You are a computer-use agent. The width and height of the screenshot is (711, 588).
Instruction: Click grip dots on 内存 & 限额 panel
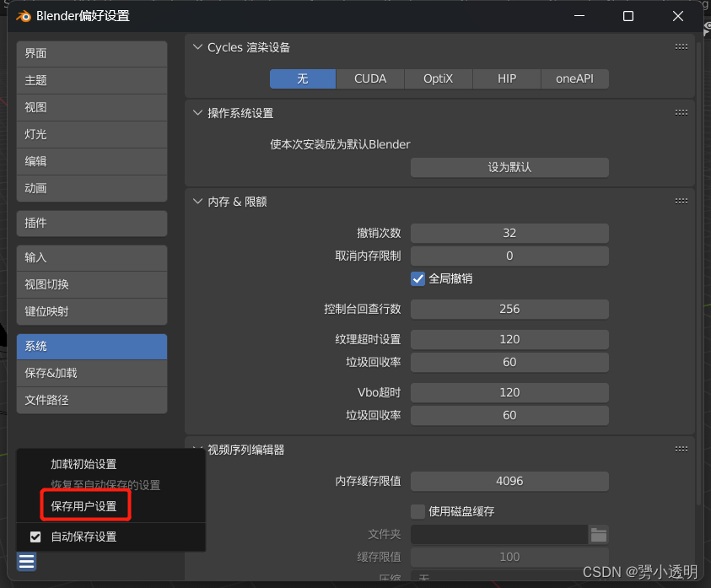click(x=681, y=201)
